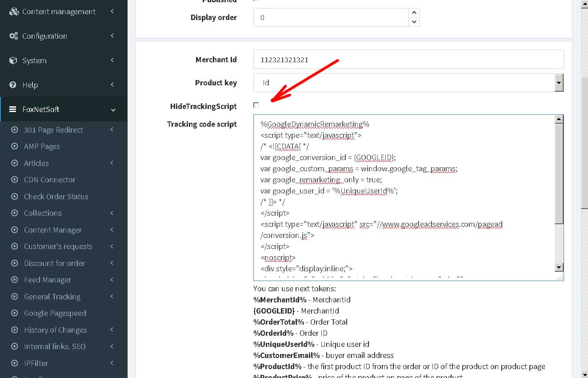This screenshot has width=588, height=378.
Task: Expand the Feed Manager chevron
Action: tap(112, 279)
